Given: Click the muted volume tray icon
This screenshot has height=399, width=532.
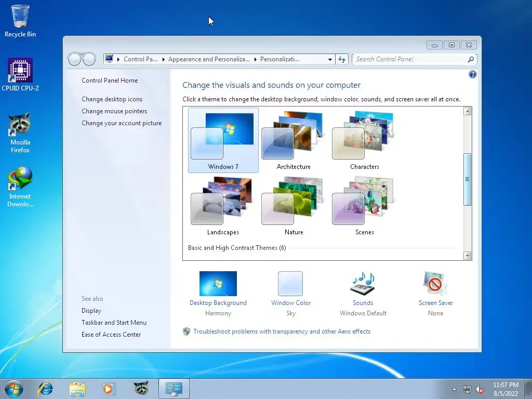Looking at the screenshot, I should coord(480,389).
